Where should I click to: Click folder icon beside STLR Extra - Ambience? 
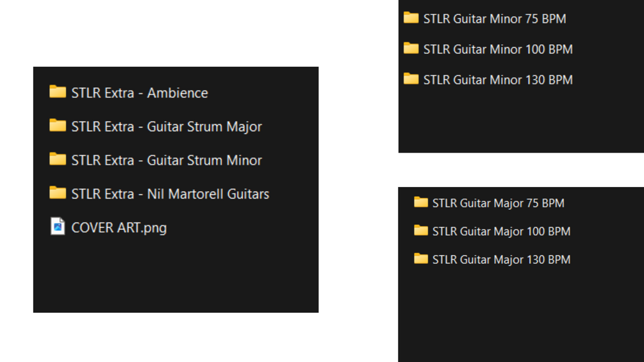click(58, 92)
